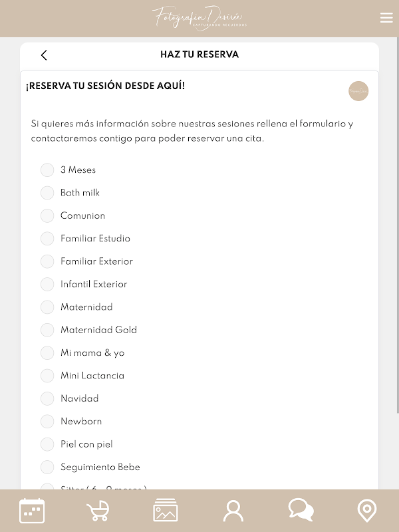Open the user profile tab
This screenshot has height=532, width=399.
click(x=233, y=511)
